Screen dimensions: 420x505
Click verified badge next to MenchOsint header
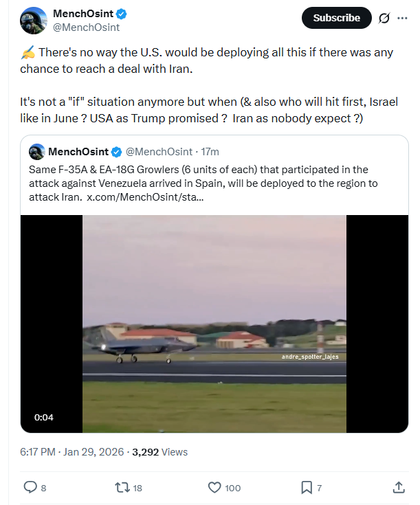(121, 14)
